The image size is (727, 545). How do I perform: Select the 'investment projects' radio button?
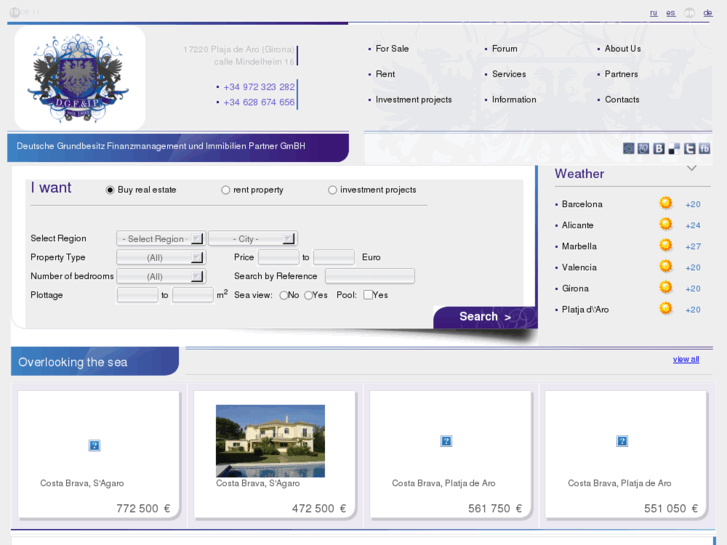[x=333, y=190]
